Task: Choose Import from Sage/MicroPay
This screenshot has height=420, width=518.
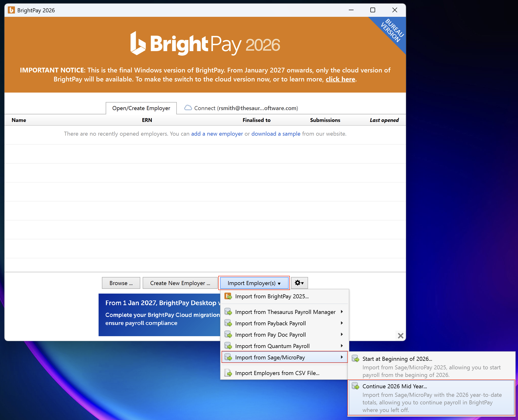Action: 285,357
